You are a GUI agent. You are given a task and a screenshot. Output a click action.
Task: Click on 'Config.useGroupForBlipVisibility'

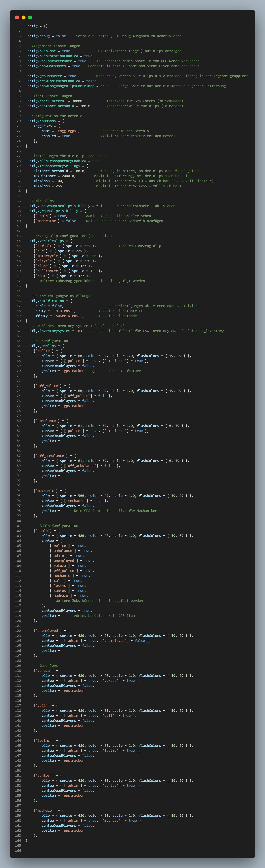58,206
